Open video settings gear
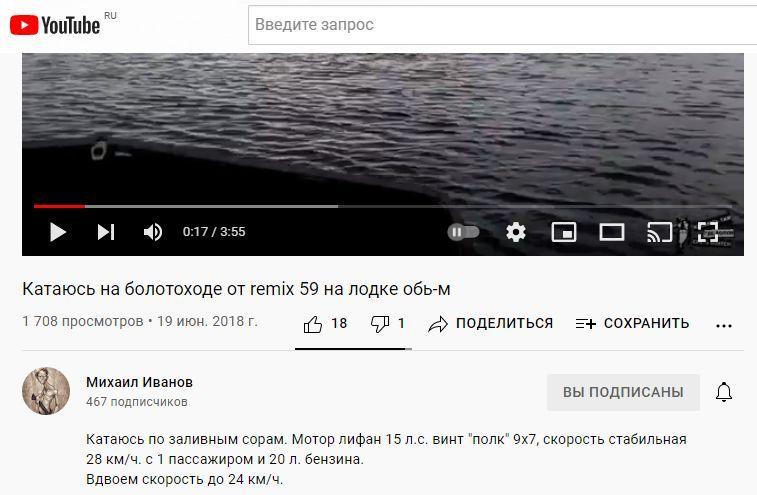 tap(516, 232)
